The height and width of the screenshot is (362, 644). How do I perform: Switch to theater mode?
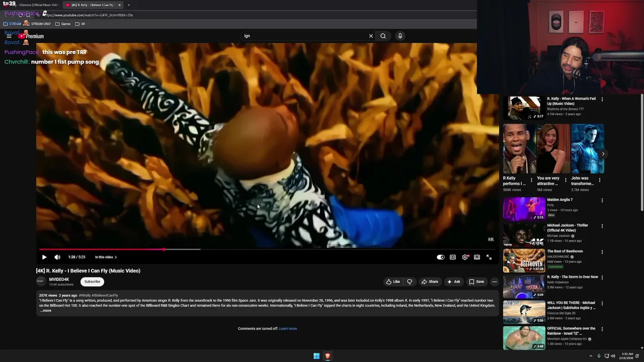point(477,257)
